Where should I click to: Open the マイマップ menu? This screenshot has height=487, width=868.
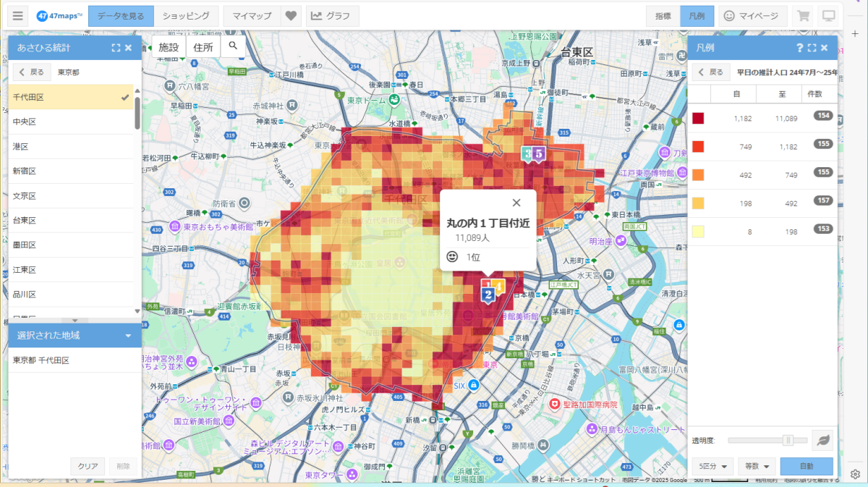pyautogui.click(x=252, y=16)
